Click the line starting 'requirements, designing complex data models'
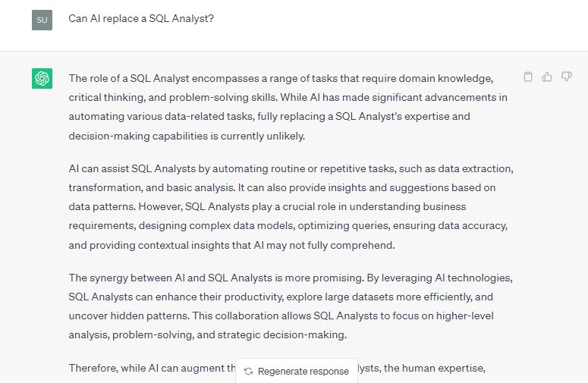 (288, 225)
